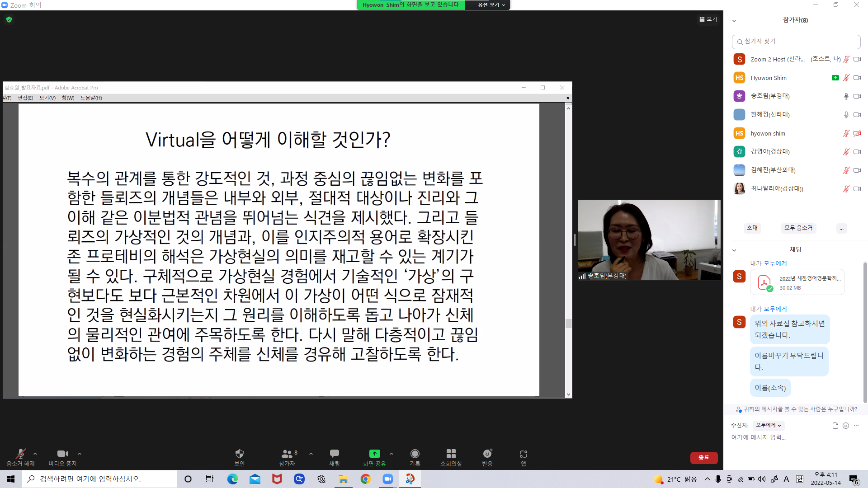Expand audio options arrow beside mute

tap(35, 454)
